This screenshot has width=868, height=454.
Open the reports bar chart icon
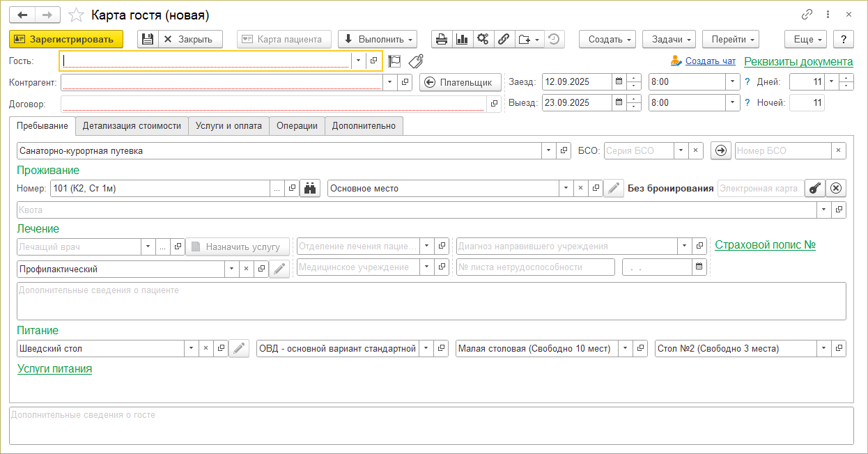tap(462, 39)
